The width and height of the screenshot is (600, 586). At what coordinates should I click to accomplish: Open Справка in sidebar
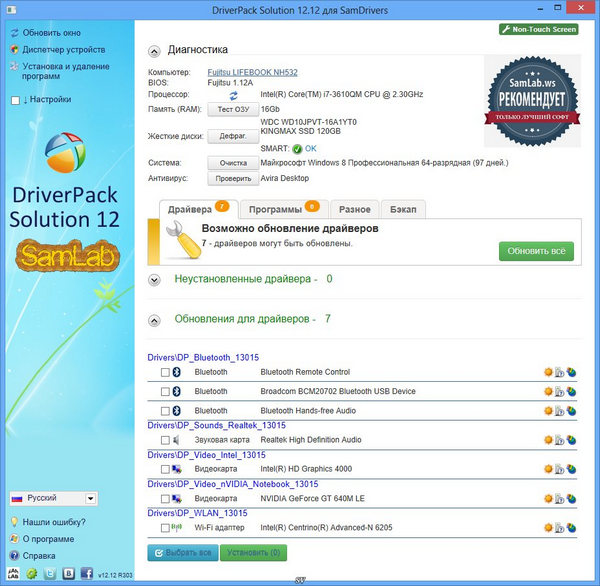tap(33, 556)
